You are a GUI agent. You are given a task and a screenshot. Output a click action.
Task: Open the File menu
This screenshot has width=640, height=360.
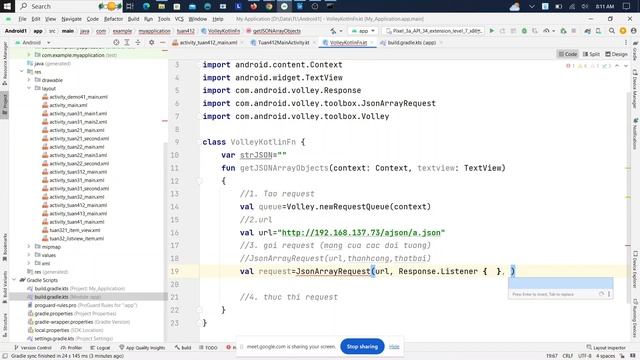tap(22, 19)
